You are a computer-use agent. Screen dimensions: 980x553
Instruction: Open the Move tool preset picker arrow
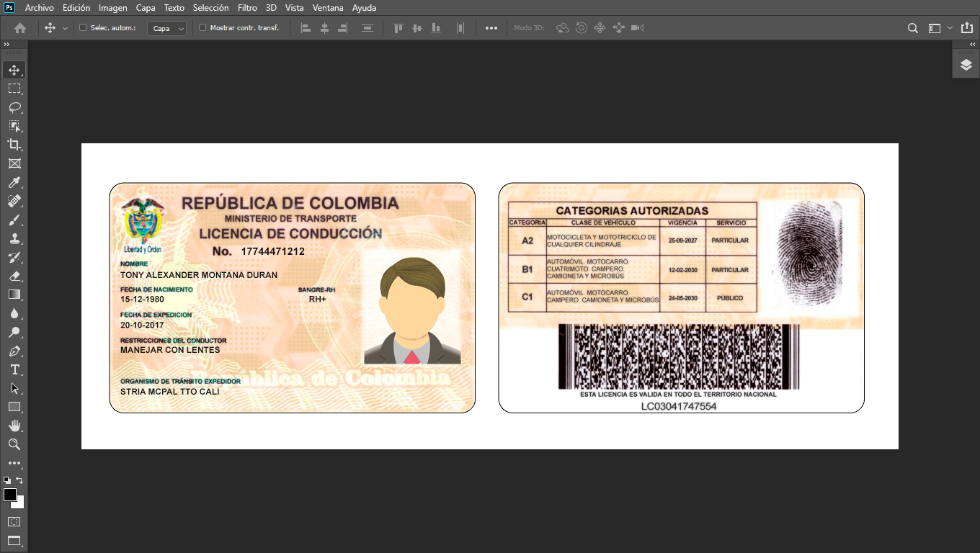click(65, 28)
